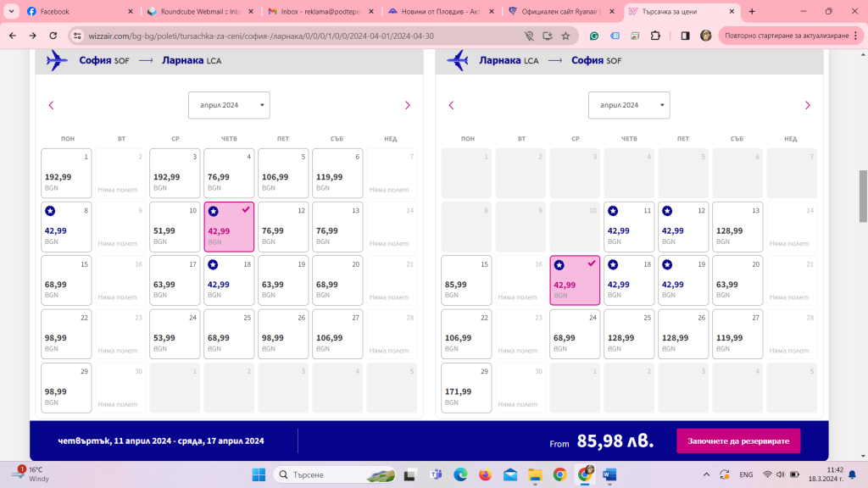Click the 'Започнете да резервирате' button
Image resolution: width=868 pixels, height=488 pixels.
coord(737,441)
